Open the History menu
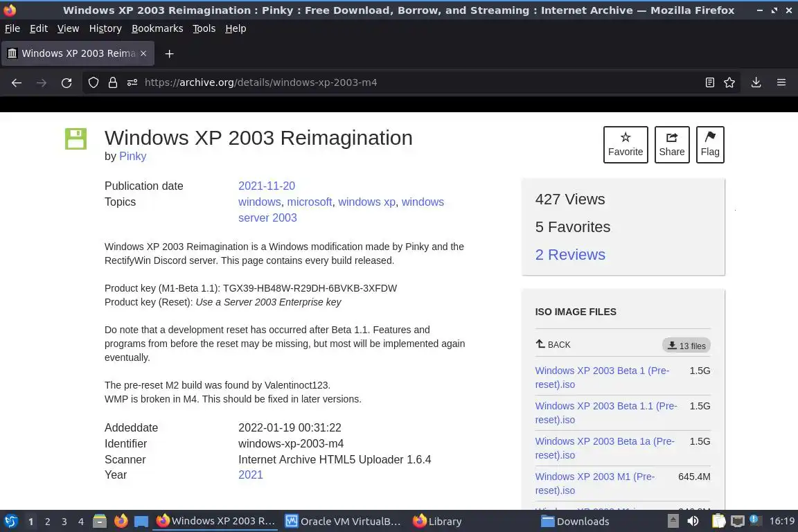The width and height of the screenshot is (798, 532). coord(105,28)
